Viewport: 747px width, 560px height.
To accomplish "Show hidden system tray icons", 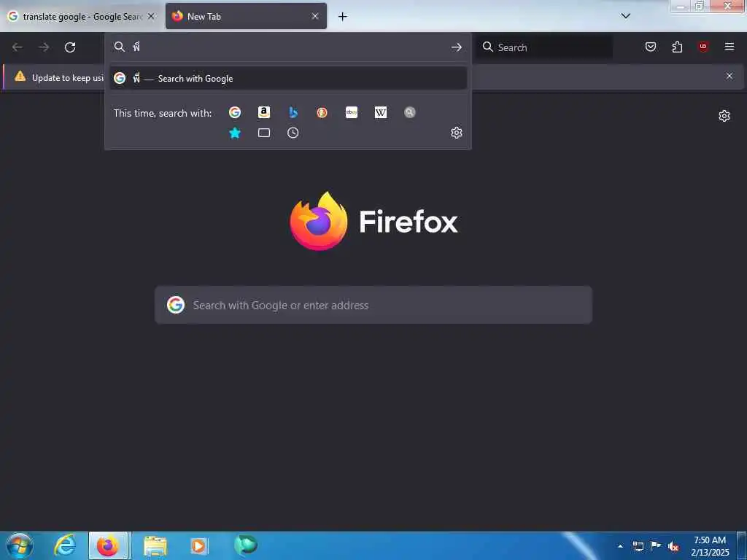I will pos(620,546).
